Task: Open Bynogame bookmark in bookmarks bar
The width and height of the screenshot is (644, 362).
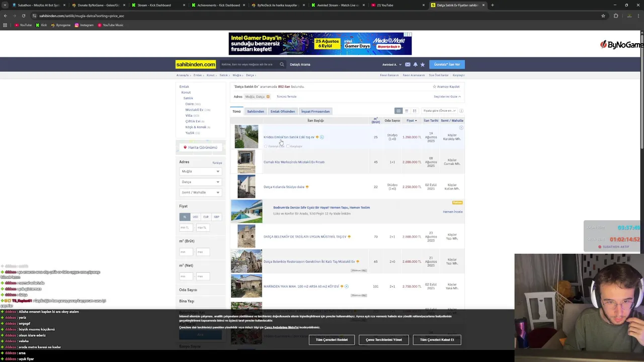Action: pos(61,25)
